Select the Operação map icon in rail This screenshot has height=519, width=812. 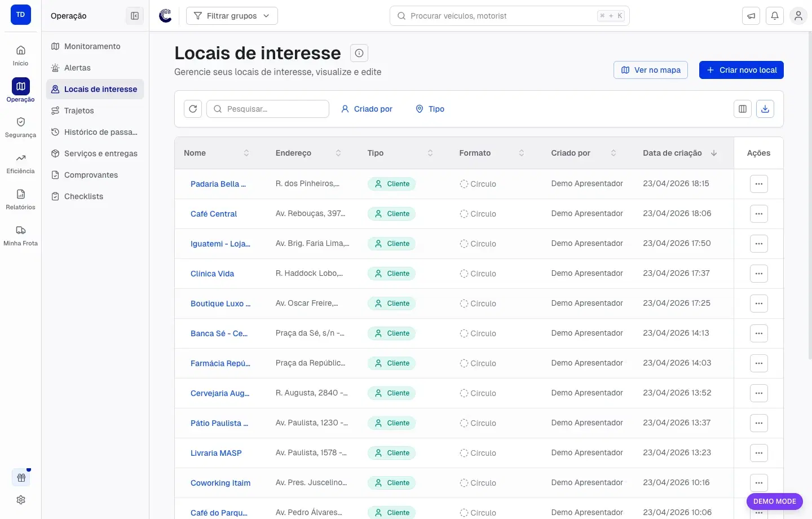(20, 86)
